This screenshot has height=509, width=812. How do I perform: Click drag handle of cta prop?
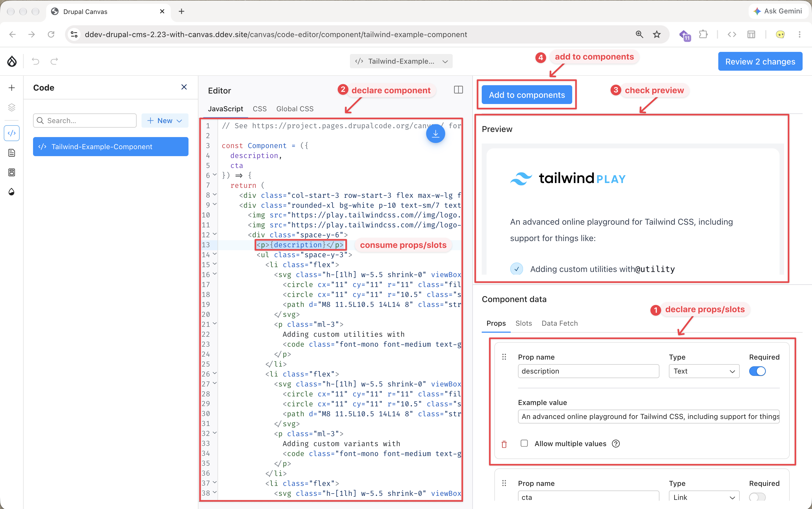pos(504,483)
